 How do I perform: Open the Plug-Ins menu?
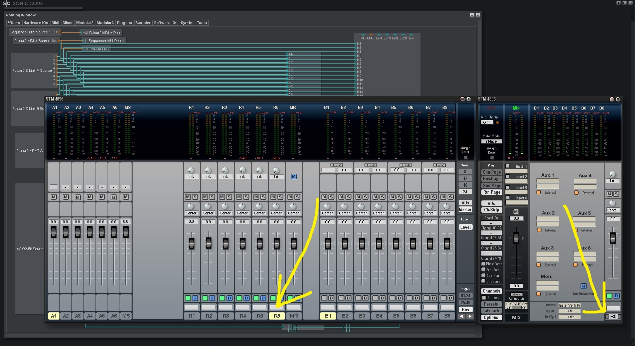click(124, 23)
